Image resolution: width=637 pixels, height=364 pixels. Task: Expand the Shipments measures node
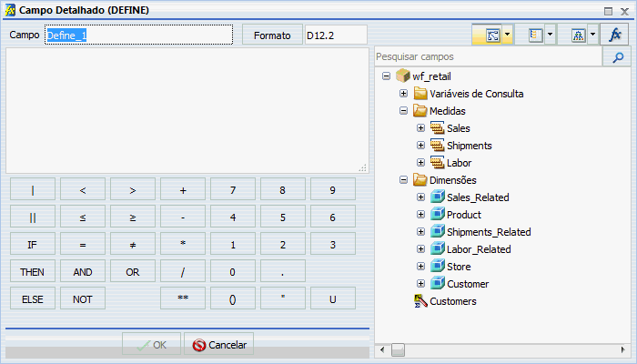(x=420, y=145)
